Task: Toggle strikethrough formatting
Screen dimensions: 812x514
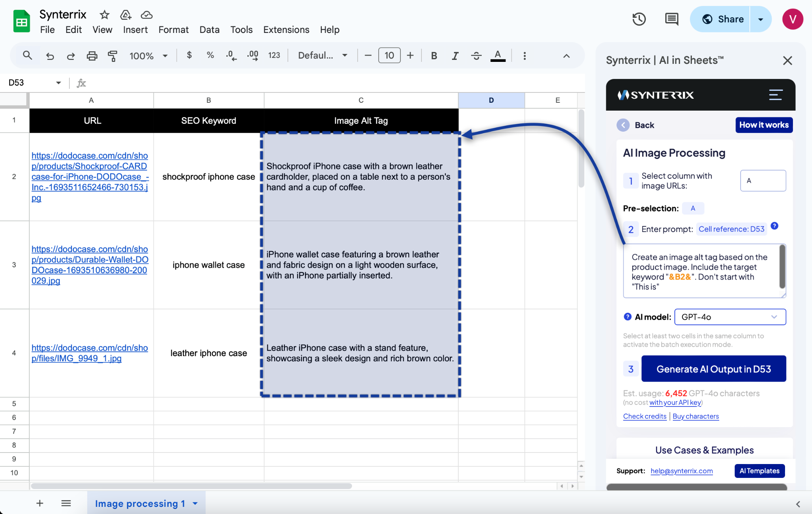Action: 476,56
